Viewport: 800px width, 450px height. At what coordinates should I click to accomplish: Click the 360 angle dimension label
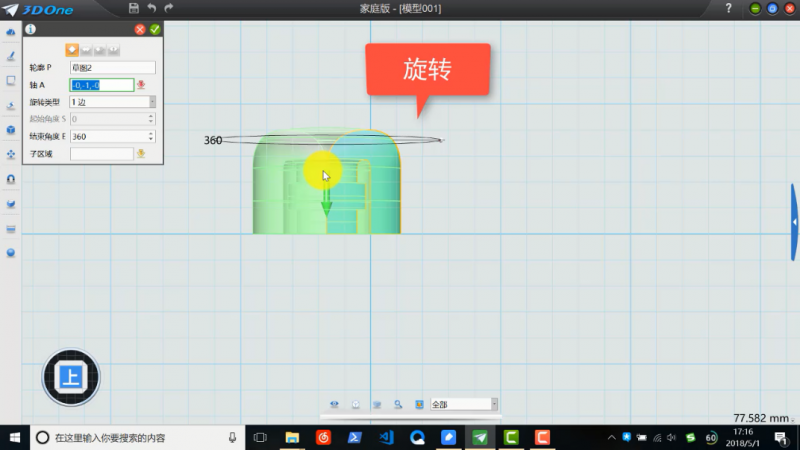pos(213,140)
